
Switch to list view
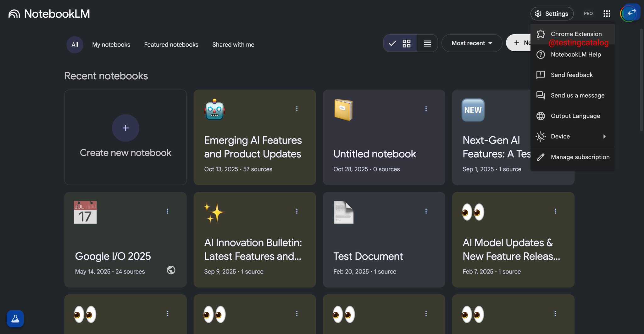click(427, 43)
